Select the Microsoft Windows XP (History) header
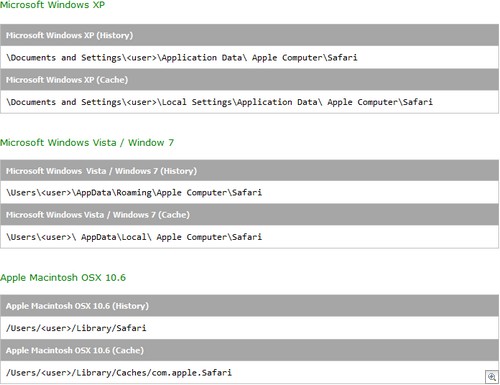 click(x=249, y=35)
